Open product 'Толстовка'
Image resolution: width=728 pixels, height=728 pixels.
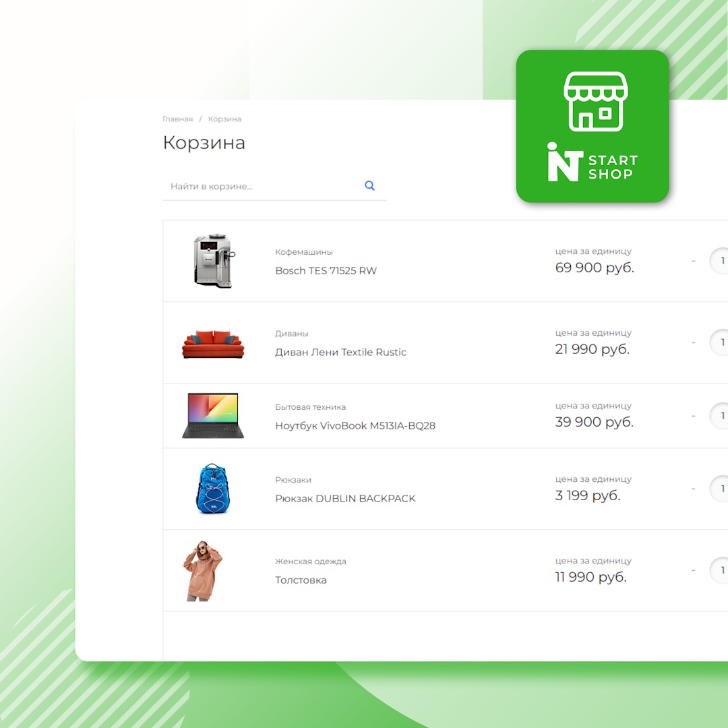click(x=301, y=580)
